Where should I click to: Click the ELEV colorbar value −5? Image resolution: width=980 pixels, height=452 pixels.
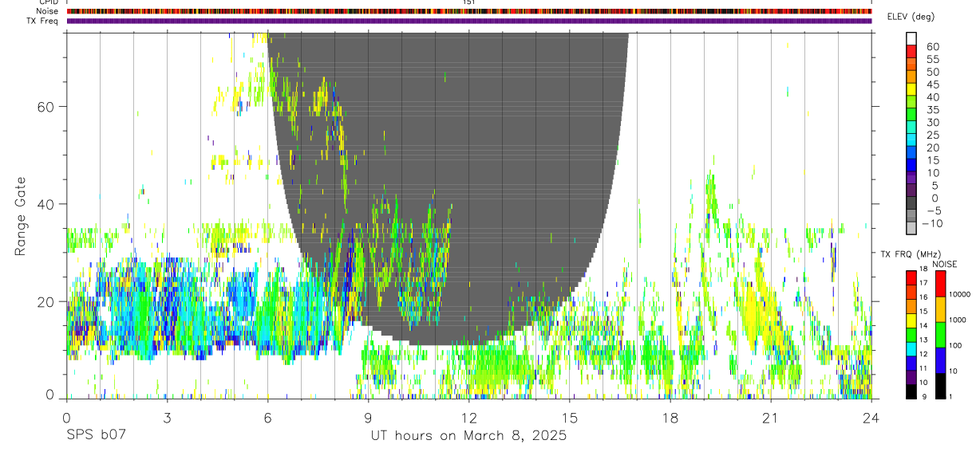pos(933,211)
